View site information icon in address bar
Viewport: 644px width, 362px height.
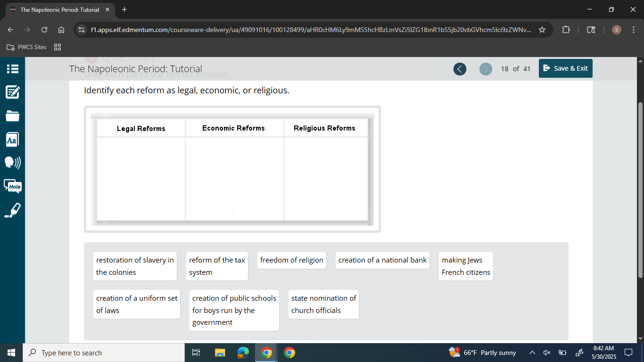[x=82, y=30]
